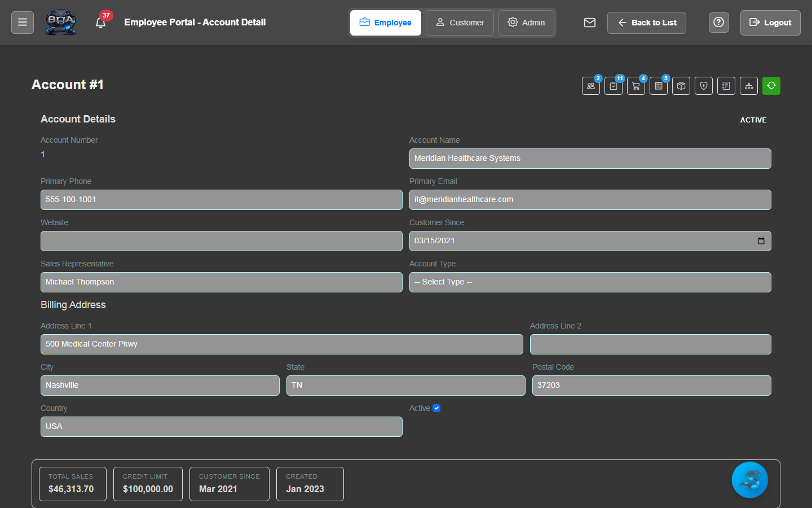Viewport: 812px width, 508px height.
Task: View orders via shopping cart icon
Action: [x=636, y=86]
